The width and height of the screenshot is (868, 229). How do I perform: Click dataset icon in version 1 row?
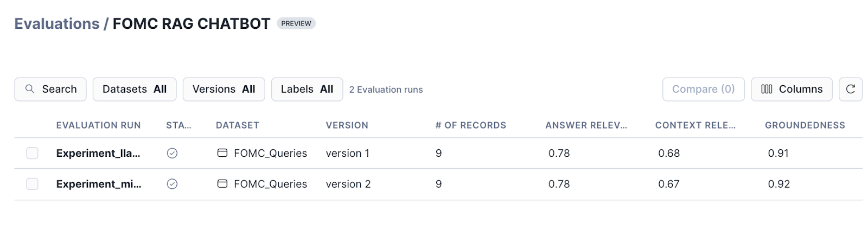[x=222, y=153]
